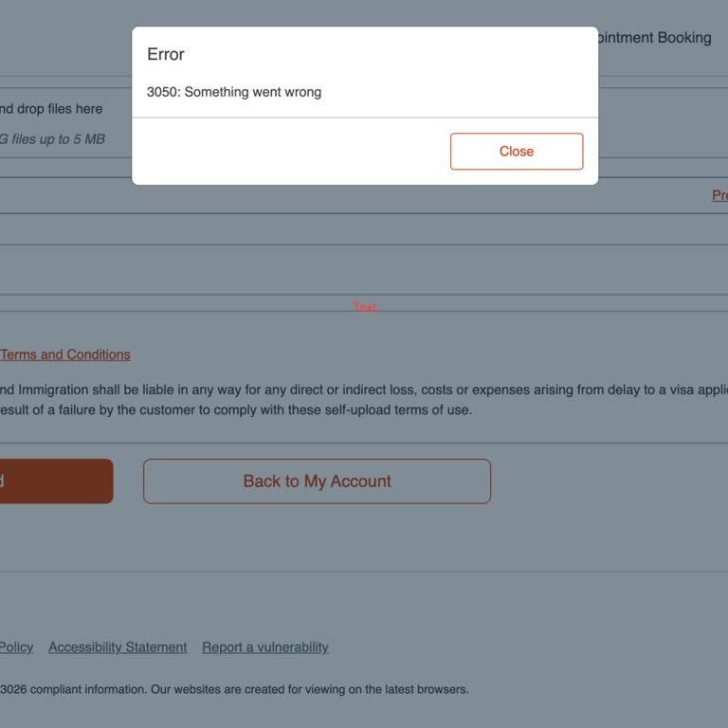This screenshot has height=728, width=728.
Task: Select the Appointment Booking header item
Action: pos(652,38)
